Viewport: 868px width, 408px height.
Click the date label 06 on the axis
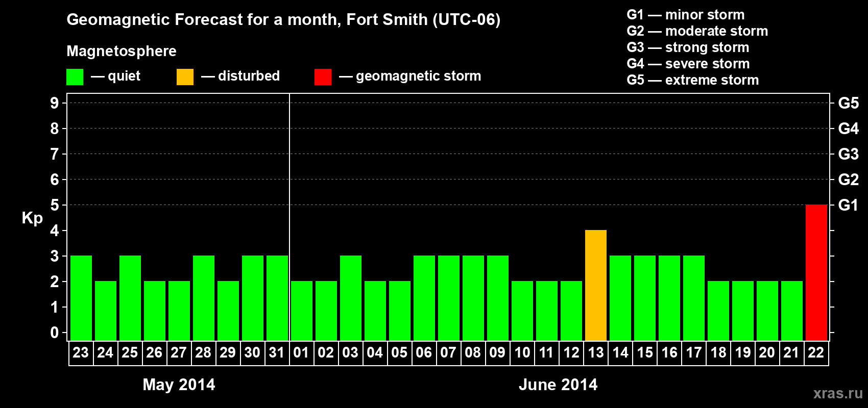click(424, 353)
